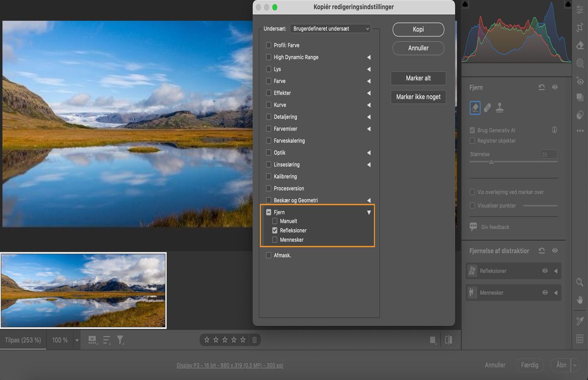This screenshot has height=380, width=588.
Task: Select the landscape thumbnail in filmstrip
Action: coord(83,290)
